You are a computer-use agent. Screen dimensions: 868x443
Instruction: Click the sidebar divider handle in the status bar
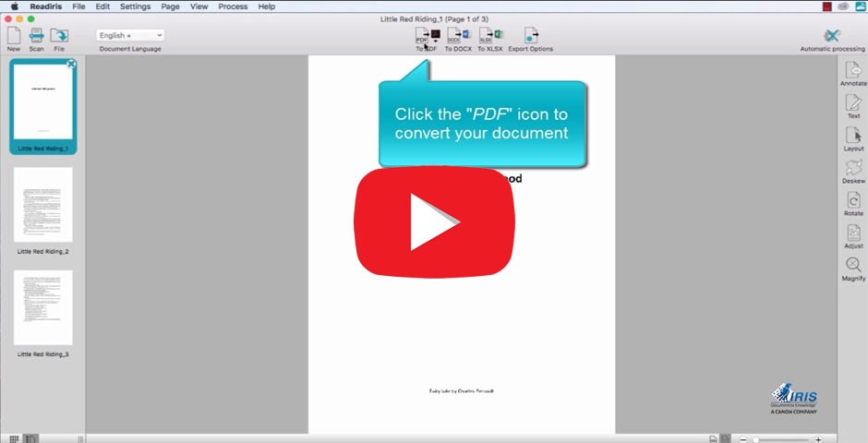81,439
